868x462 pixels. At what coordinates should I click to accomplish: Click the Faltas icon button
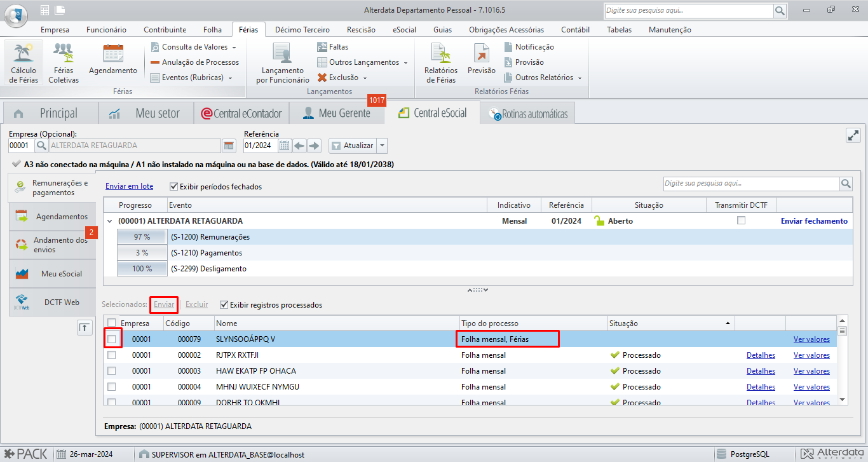tap(333, 47)
